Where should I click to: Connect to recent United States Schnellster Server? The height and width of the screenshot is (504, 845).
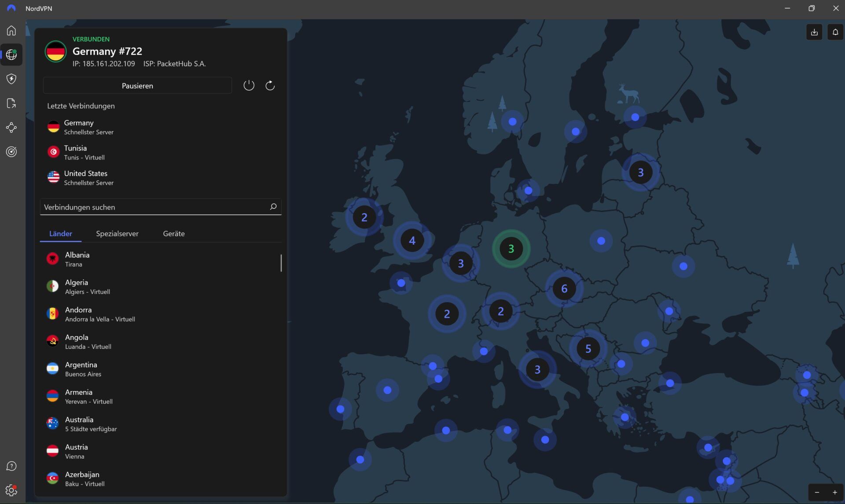[x=161, y=178]
